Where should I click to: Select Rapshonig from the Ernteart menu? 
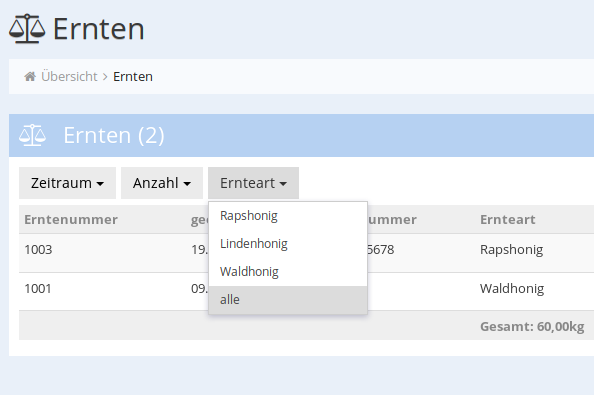click(x=288, y=216)
